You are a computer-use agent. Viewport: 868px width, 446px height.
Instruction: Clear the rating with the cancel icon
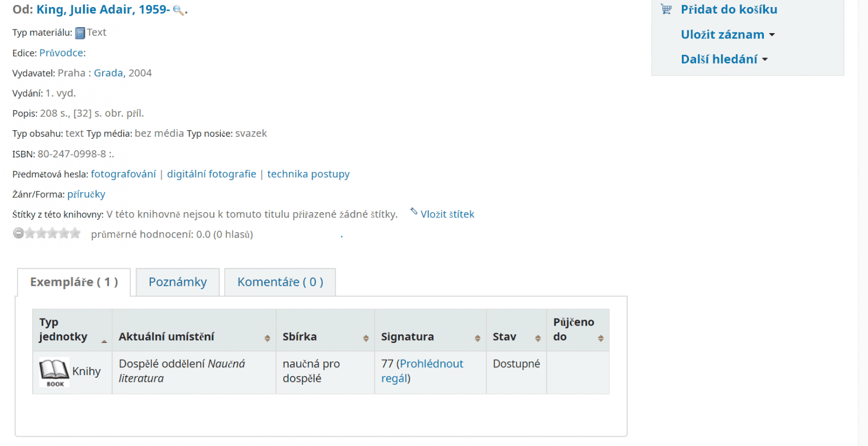click(x=18, y=233)
